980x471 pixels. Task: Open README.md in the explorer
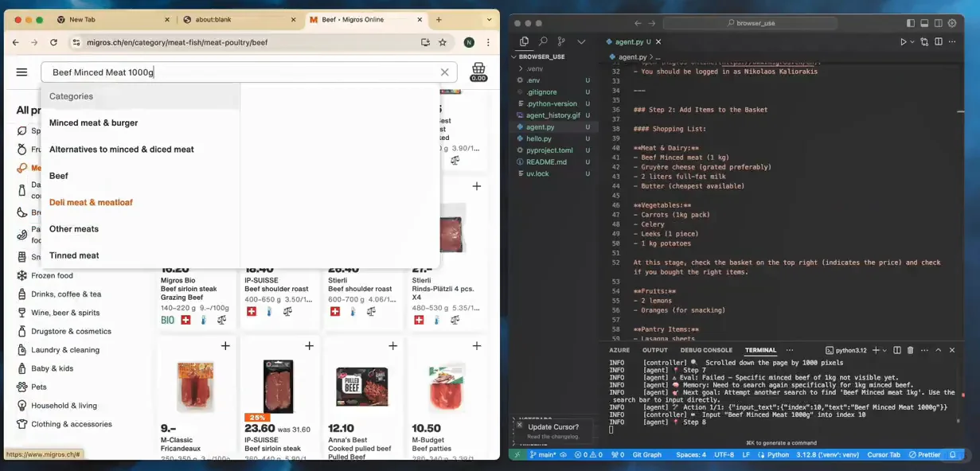coord(546,162)
